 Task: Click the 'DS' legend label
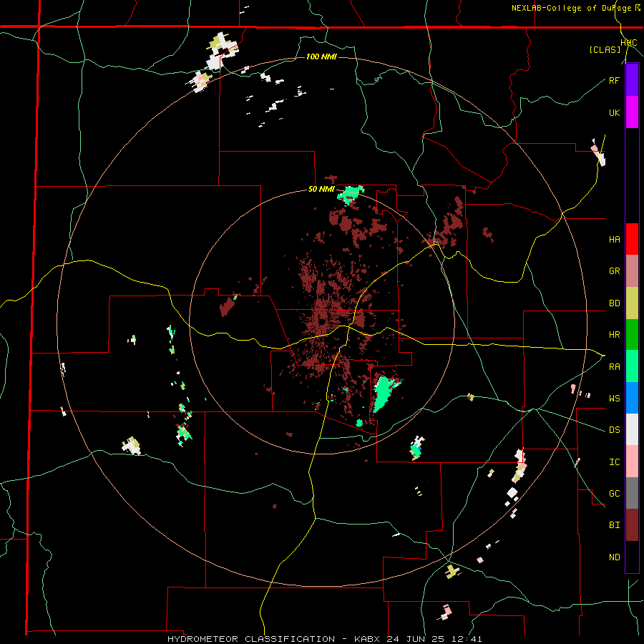click(x=614, y=430)
